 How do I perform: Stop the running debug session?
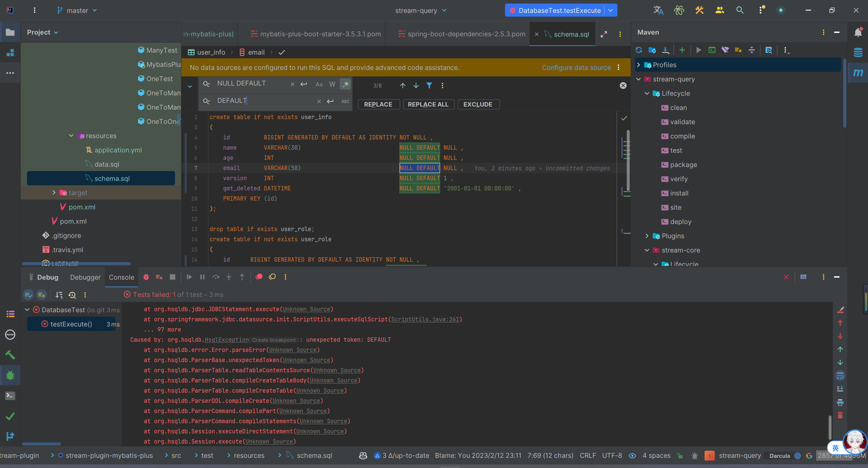point(173,277)
